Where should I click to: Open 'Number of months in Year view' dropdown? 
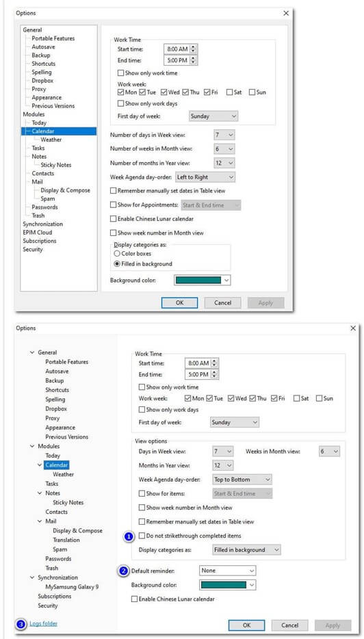[x=224, y=163]
